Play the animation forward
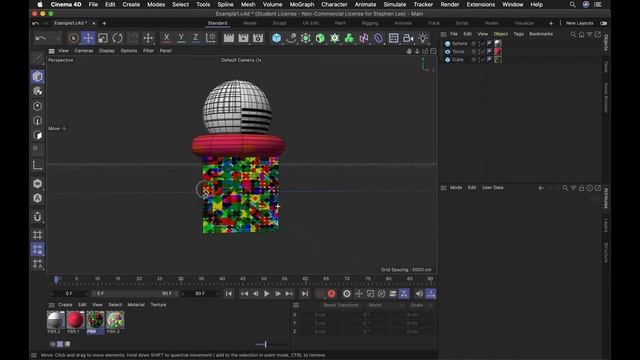The width and height of the screenshot is (640, 360). click(267, 293)
